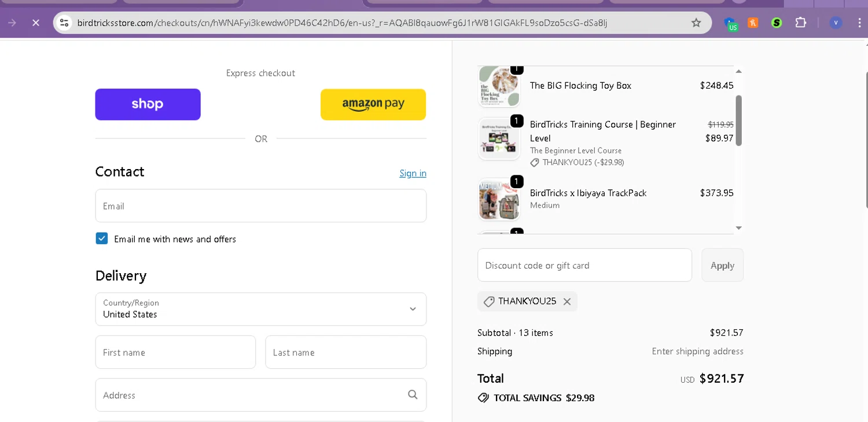Pay with Amazon Pay button
Viewport: 868px width, 422px height.
[373, 104]
